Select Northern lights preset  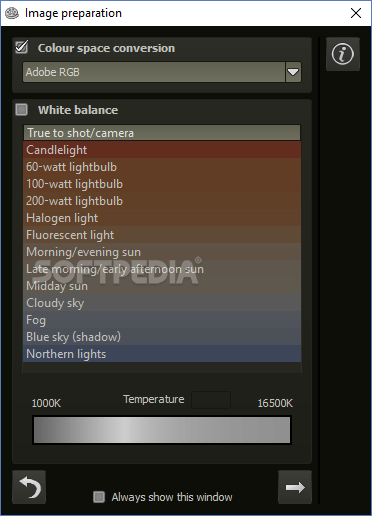[x=162, y=354]
